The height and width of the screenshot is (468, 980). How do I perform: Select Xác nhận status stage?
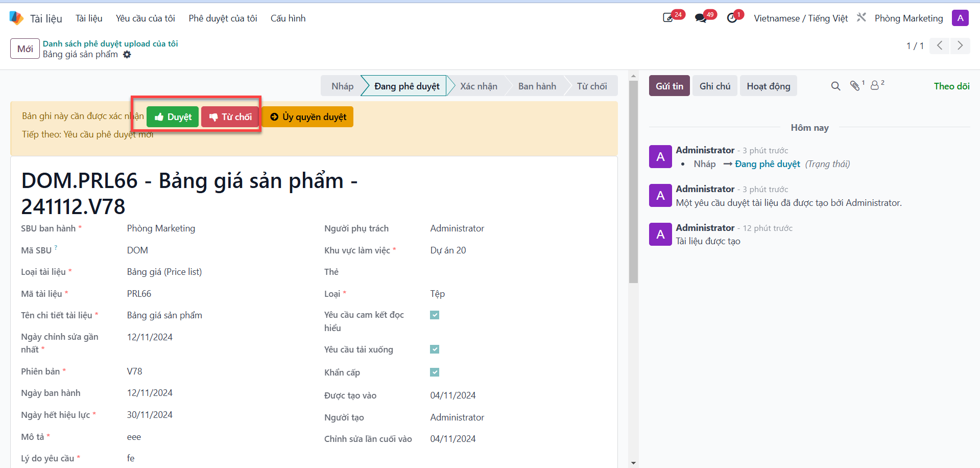pos(479,86)
